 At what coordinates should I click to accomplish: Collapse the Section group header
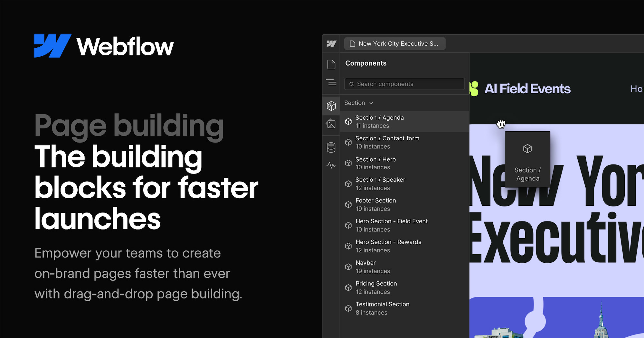tap(354, 103)
